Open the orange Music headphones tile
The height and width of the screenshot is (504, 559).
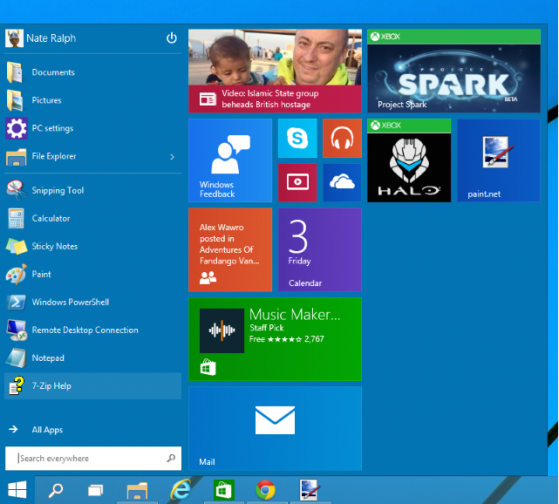pyautogui.click(x=342, y=138)
